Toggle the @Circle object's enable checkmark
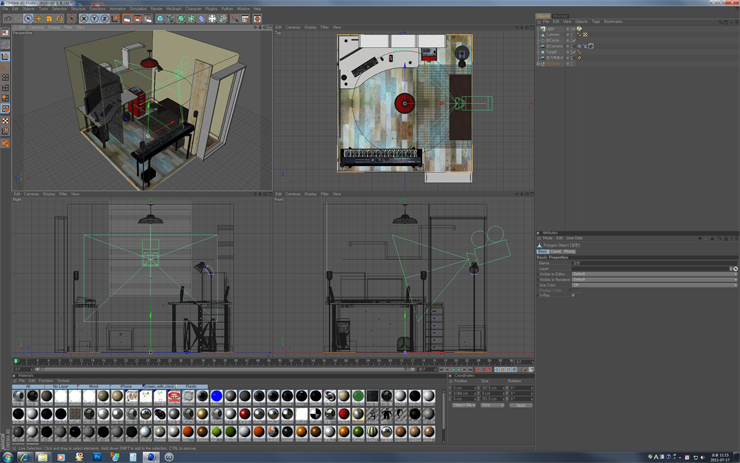740x463 pixels. (574, 41)
